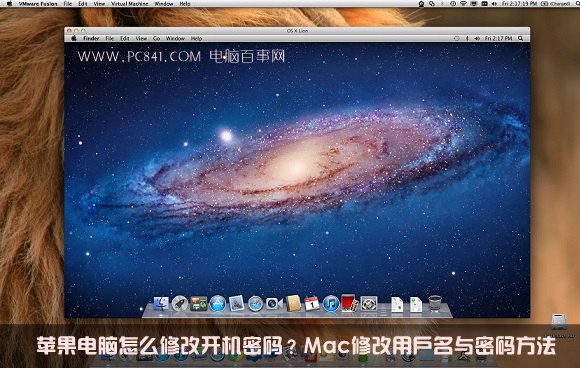Open the guest Edit menu
The width and height of the screenshot is (580, 368).
pyautogui.click(x=125, y=38)
